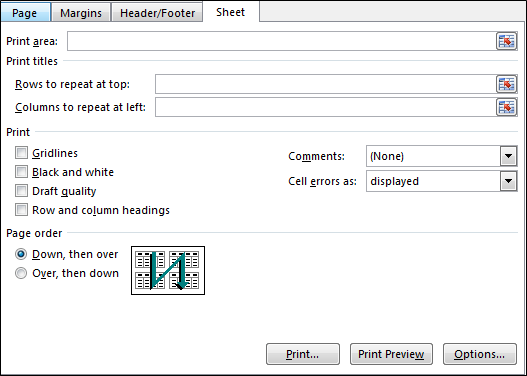Click the Rows to repeat range selector icon
Screen dimensions: 527x376
(506, 84)
